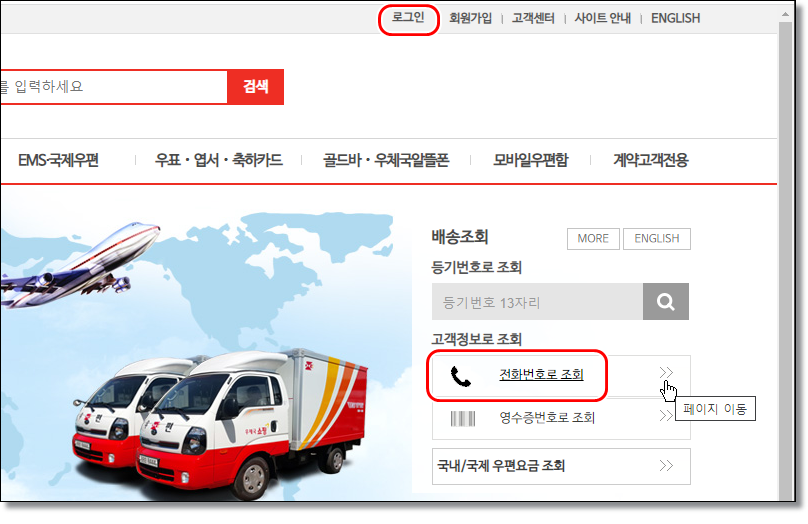The height and width of the screenshot is (524, 808).
Task: Open the EMS·국제우편 menu
Action: click(x=58, y=160)
